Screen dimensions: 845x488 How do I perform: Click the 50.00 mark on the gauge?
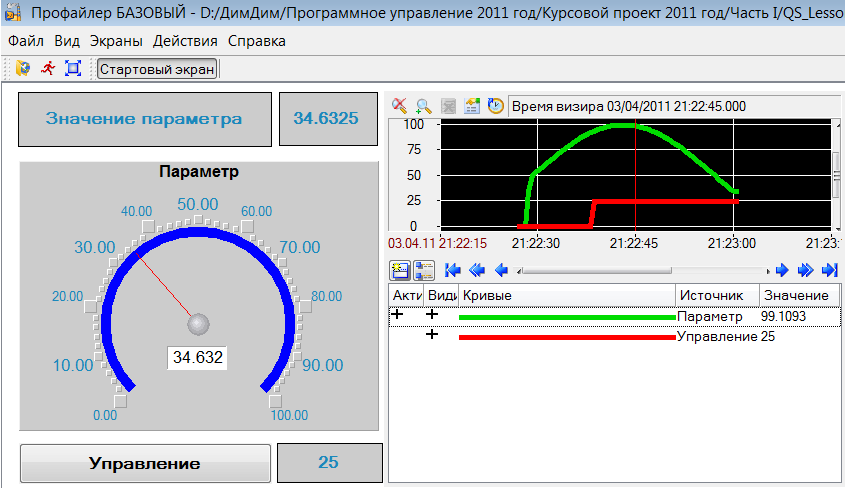[x=198, y=204]
